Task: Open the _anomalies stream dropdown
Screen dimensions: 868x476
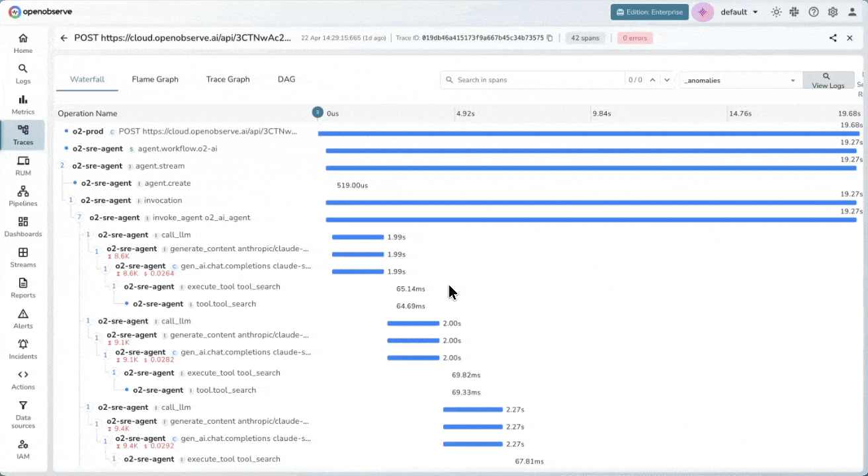Action: [741, 80]
